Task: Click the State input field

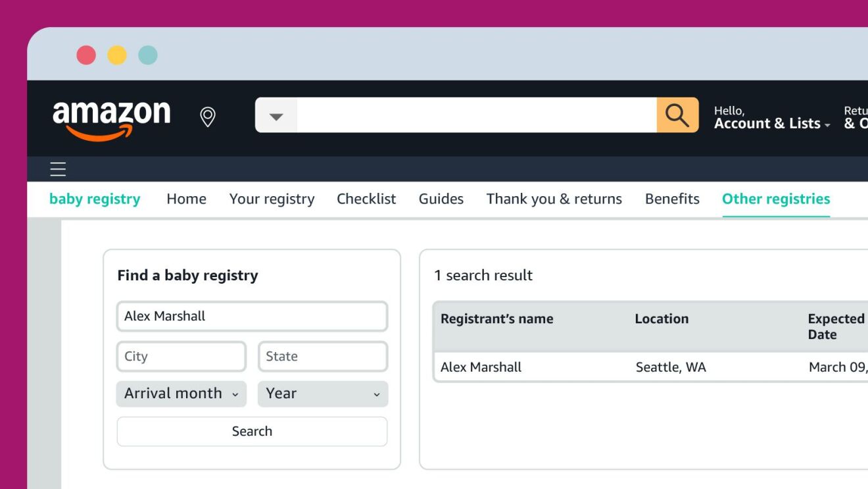Action: (x=322, y=356)
